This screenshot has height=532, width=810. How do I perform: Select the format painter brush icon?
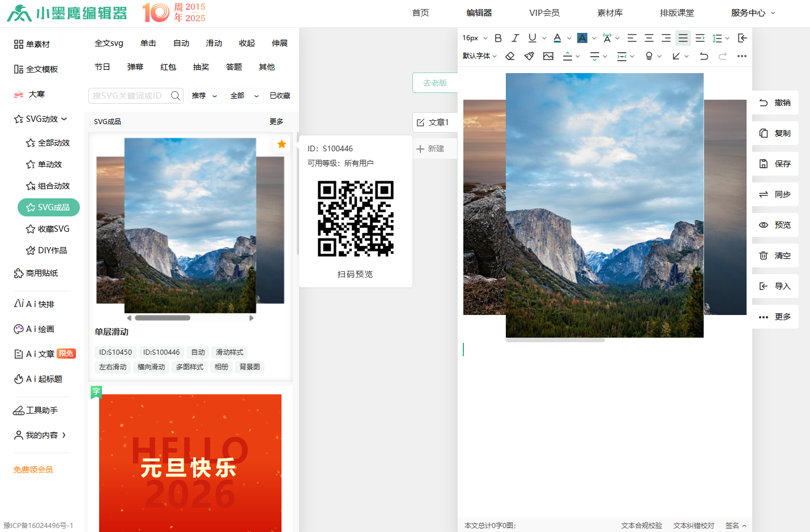pos(529,56)
